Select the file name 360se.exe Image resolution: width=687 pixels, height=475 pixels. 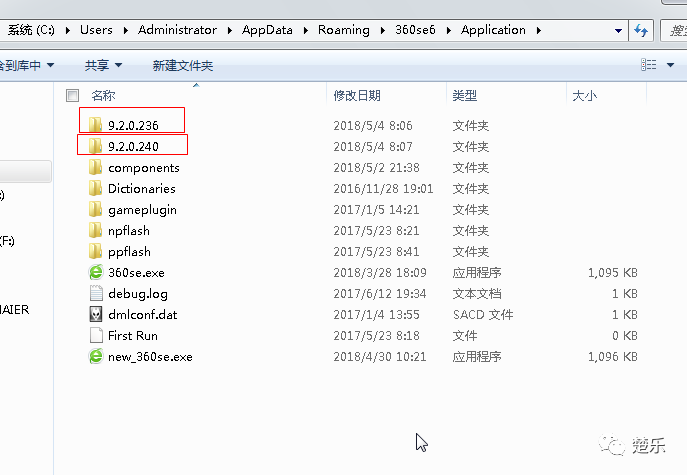point(136,273)
